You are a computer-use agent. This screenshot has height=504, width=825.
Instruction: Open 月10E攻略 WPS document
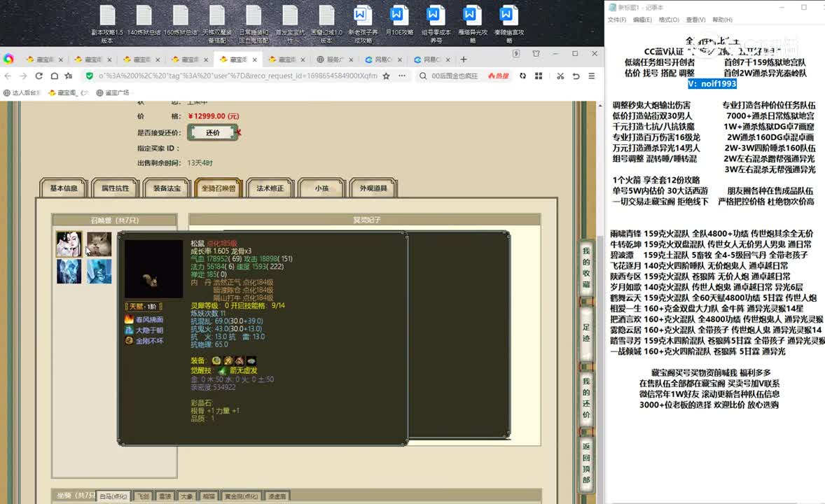[x=398, y=21]
